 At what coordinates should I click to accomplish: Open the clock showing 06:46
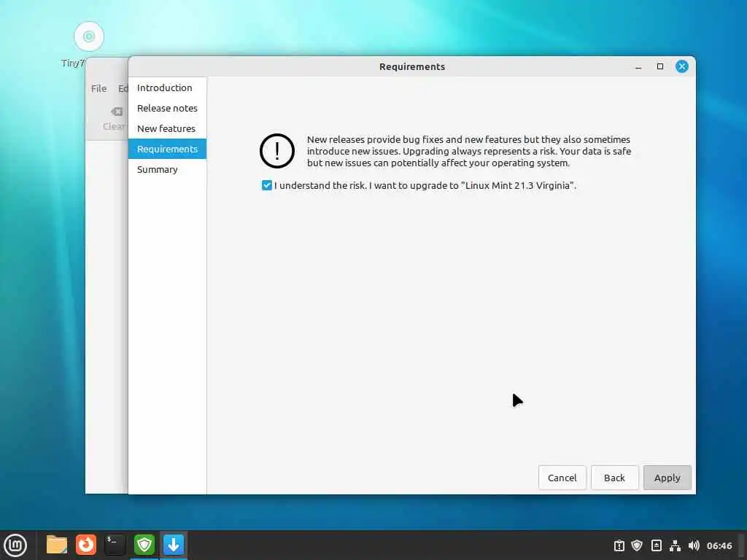click(x=719, y=545)
